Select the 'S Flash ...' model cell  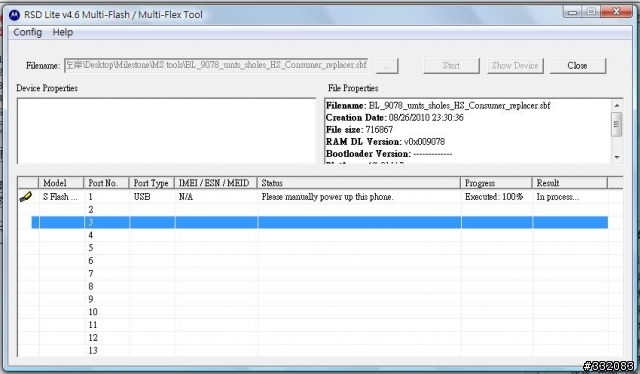pyautogui.click(x=60, y=197)
